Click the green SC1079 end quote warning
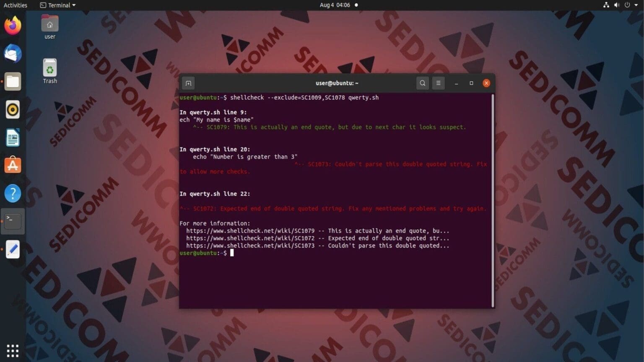The width and height of the screenshot is (644, 362). [x=330, y=127]
